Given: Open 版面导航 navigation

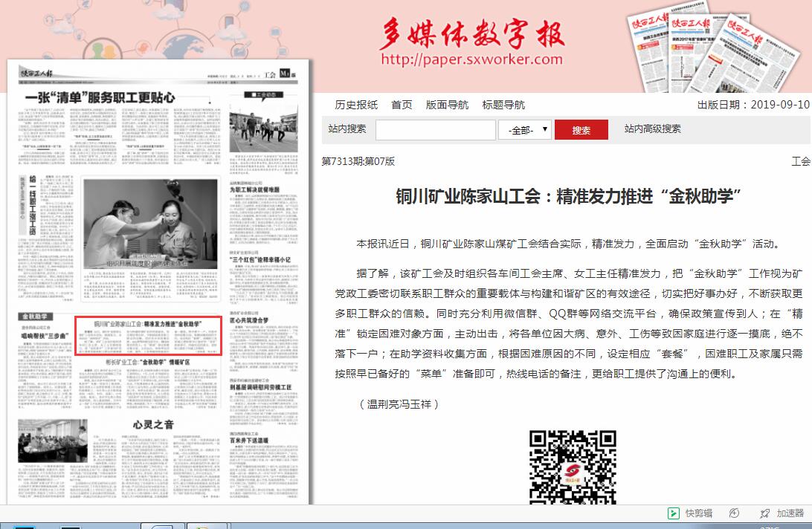Looking at the screenshot, I should (447, 105).
